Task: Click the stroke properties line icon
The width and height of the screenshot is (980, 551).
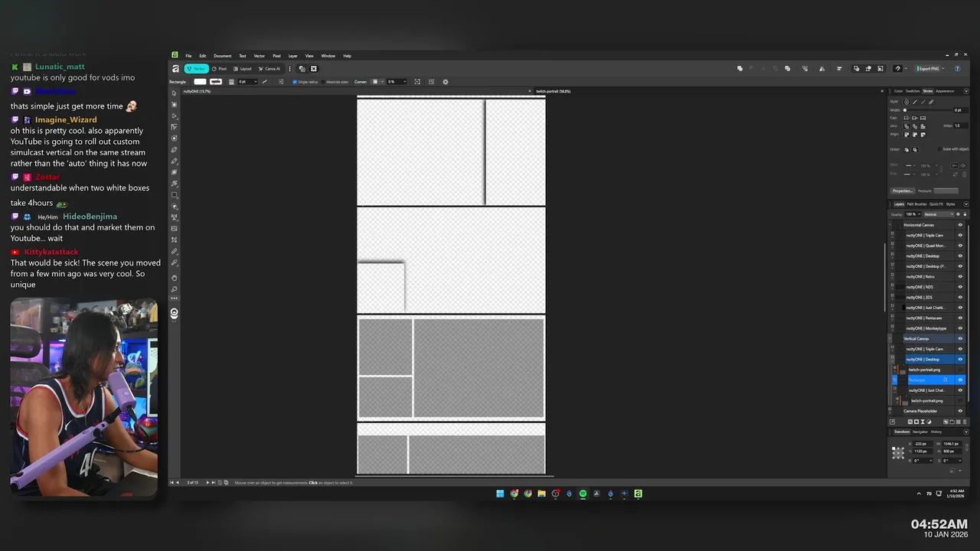Action: pyautogui.click(x=265, y=82)
